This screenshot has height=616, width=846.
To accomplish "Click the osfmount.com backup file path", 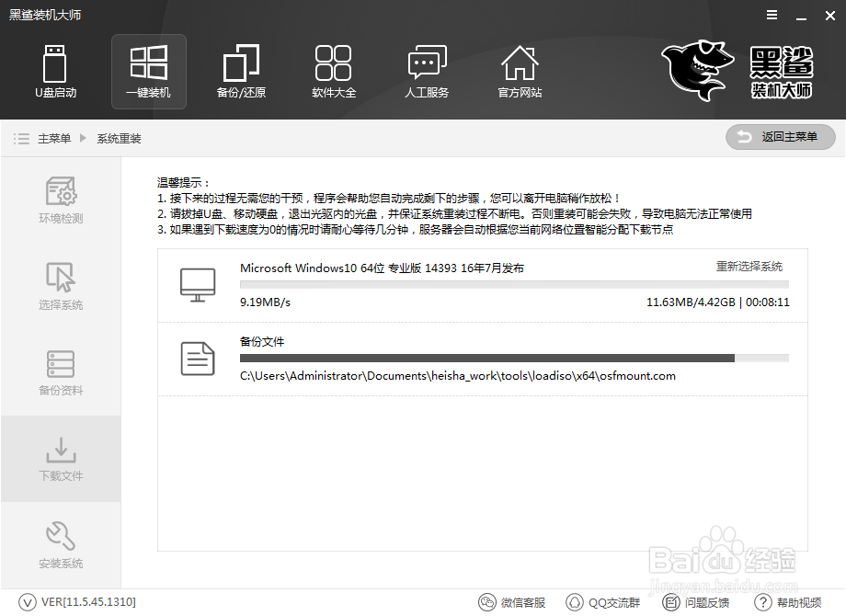I will point(458,376).
